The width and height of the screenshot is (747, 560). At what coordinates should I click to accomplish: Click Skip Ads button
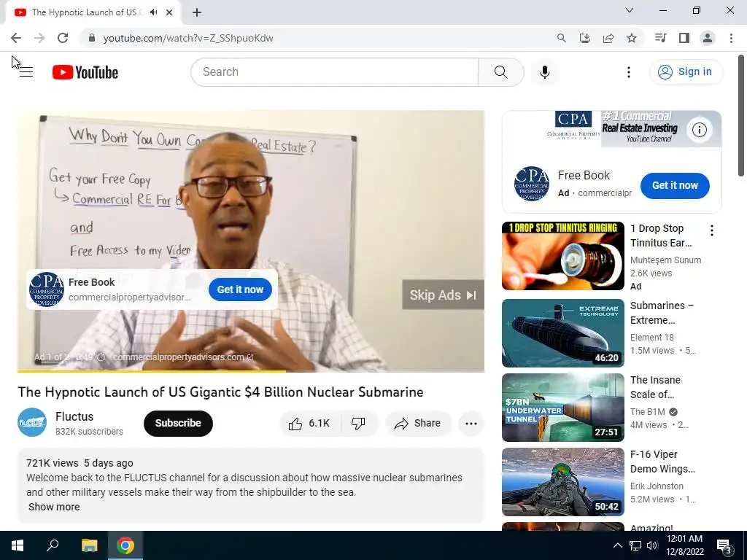point(443,295)
